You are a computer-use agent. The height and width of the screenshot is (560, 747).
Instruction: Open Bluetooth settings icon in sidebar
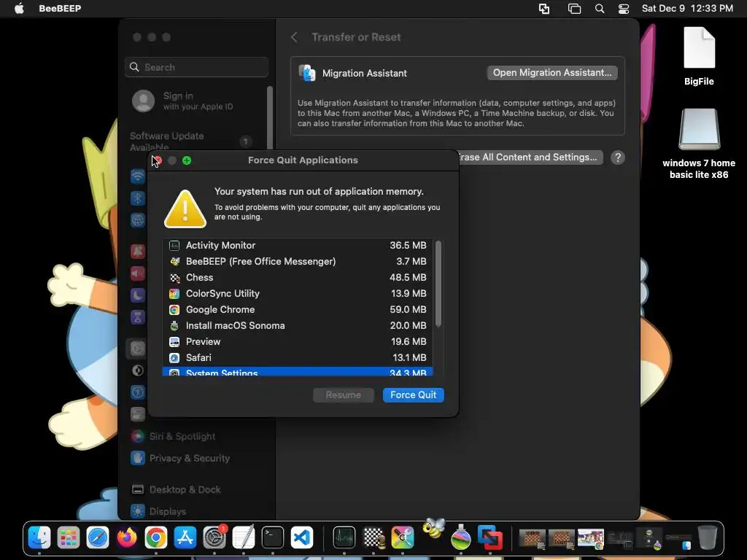138,198
